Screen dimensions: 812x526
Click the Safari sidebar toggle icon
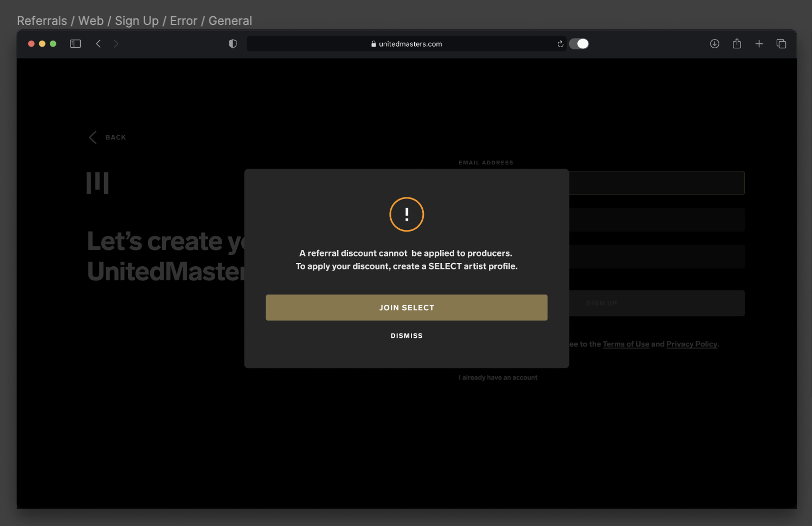75,44
